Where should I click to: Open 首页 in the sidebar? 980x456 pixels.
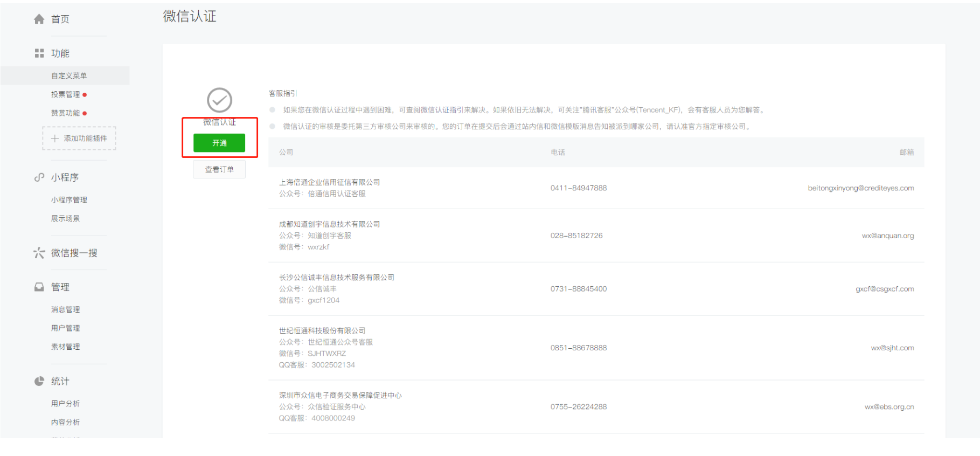point(60,19)
